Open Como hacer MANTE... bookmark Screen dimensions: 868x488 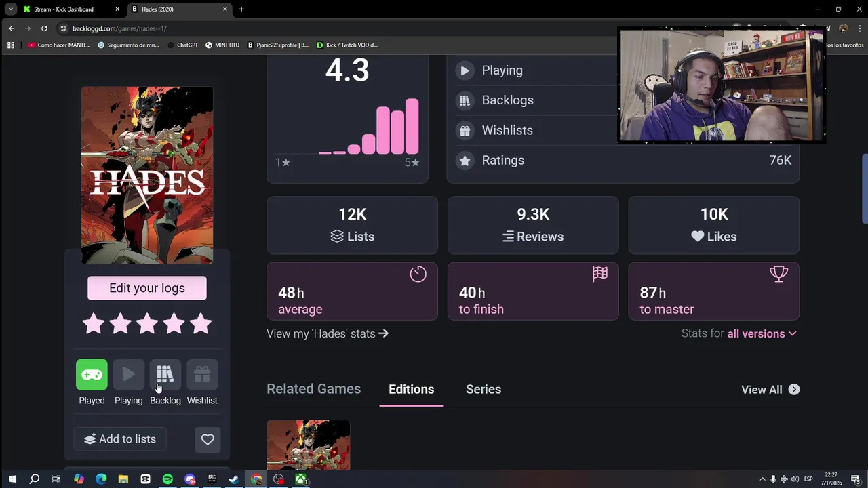59,45
